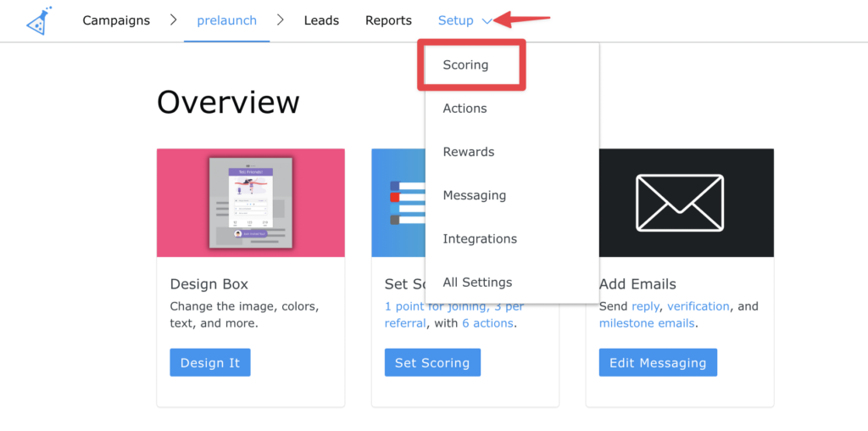Click the flask logo icon
The height and width of the screenshot is (431, 868).
[x=39, y=21]
